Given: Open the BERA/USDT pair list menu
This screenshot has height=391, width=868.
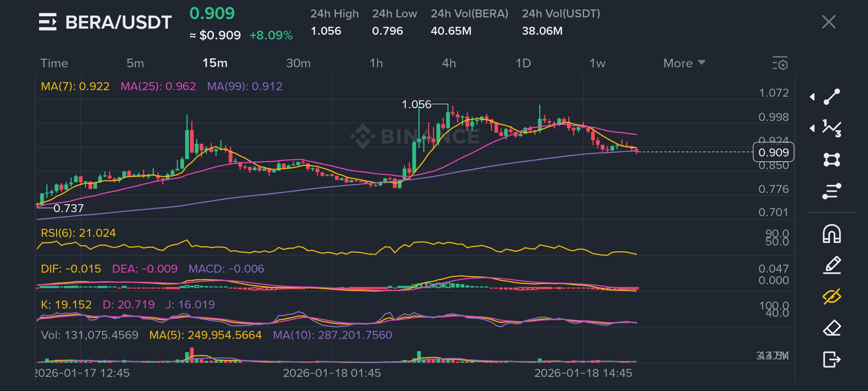Looking at the screenshot, I should 48,22.
